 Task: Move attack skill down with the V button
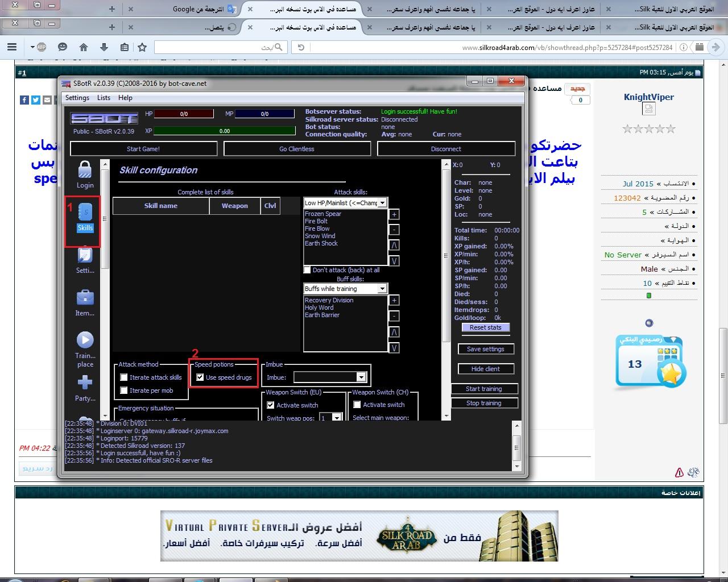(x=394, y=261)
